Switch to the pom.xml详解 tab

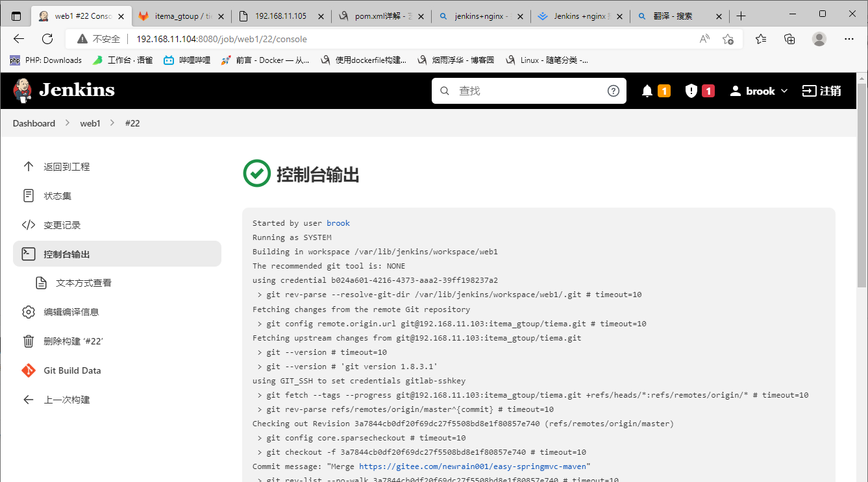tap(380, 16)
